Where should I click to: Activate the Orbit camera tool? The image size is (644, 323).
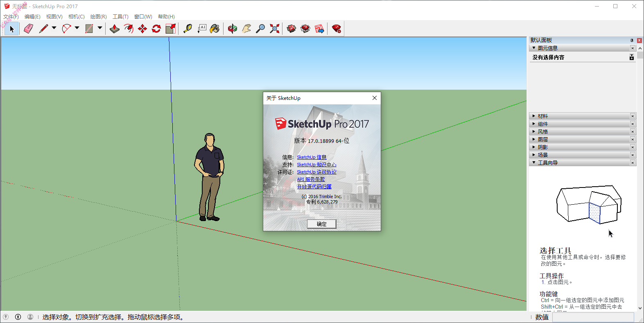(233, 29)
